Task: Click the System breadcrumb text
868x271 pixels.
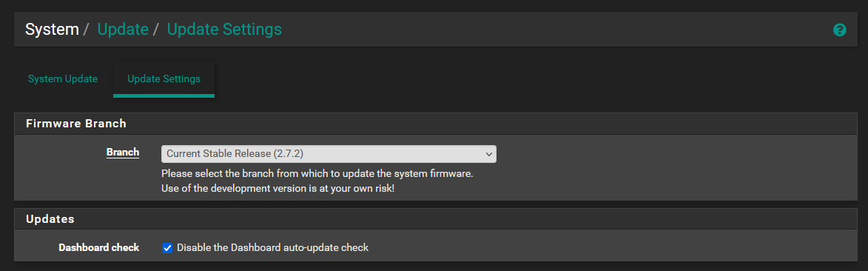Action: (x=52, y=30)
